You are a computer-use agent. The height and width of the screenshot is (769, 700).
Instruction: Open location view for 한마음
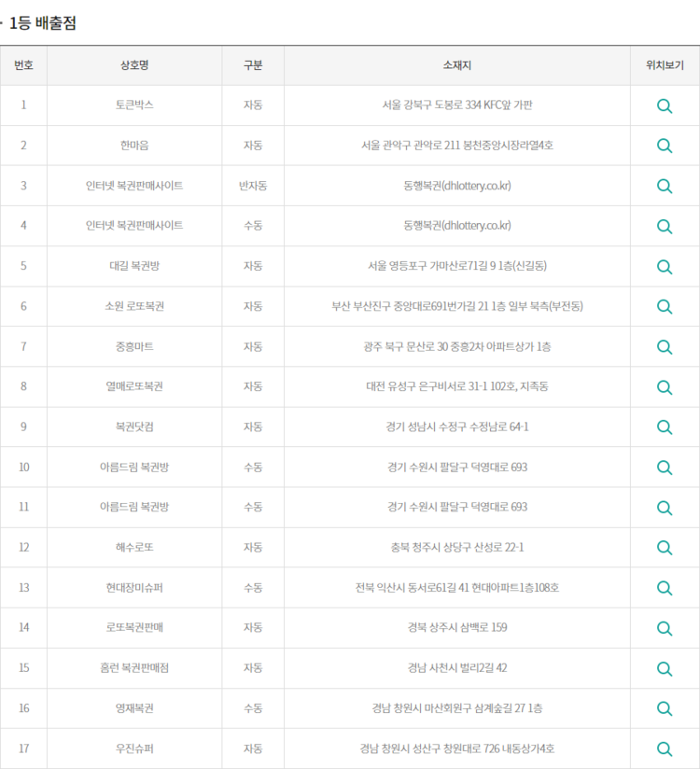665,146
